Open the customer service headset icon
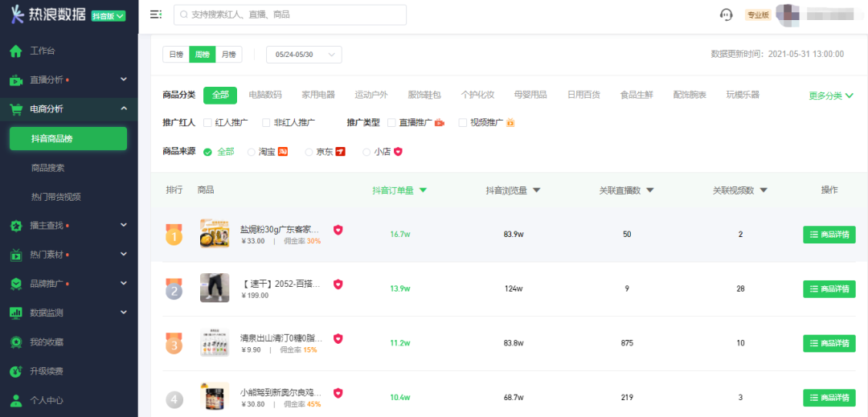Viewport: 868px width, 417px height. click(x=727, y=15)
